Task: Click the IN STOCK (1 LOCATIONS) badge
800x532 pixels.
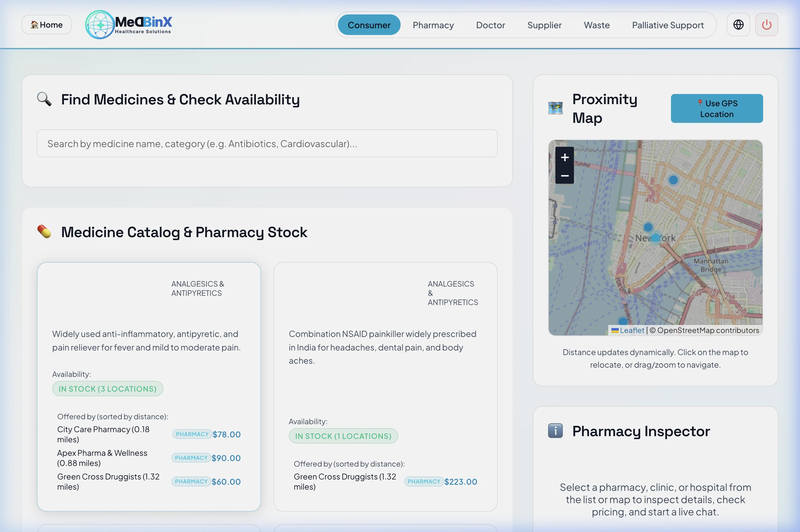Action: (343, 436)
